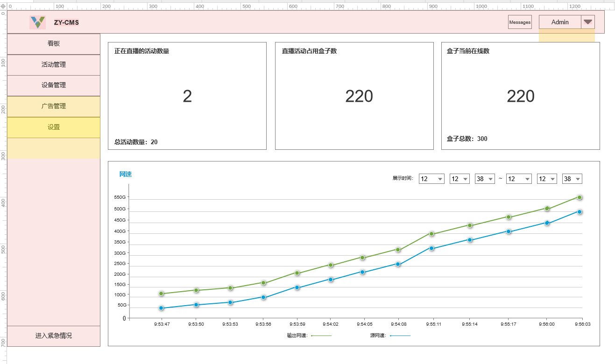Open first dropdown right after 展示时间 label
This screenshot has height=364, width=615.
pos(431,179)
